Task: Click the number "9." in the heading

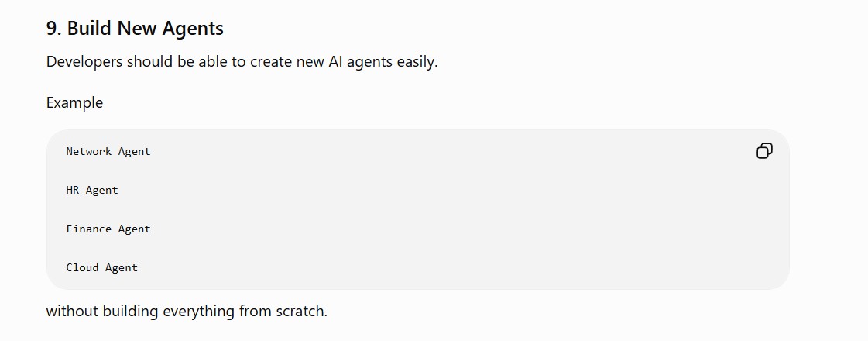Action: coord(53,28)
